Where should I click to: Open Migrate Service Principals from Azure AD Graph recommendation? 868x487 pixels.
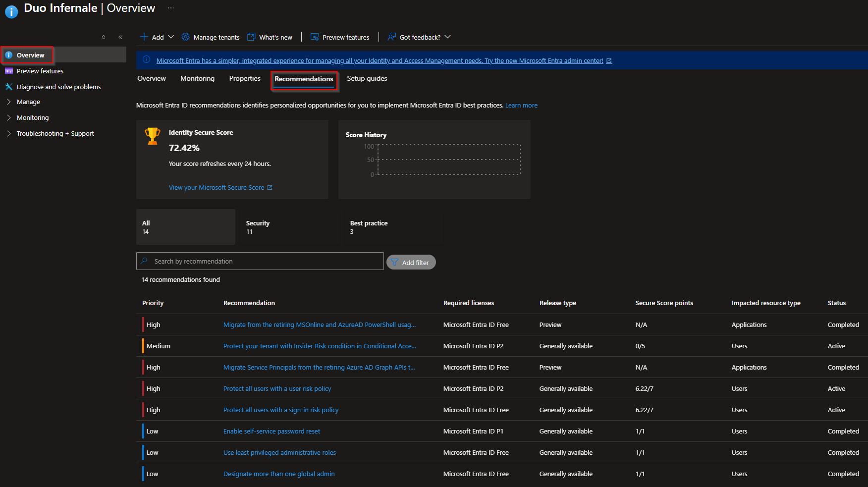pyautogui.click(x=319, y=367)
